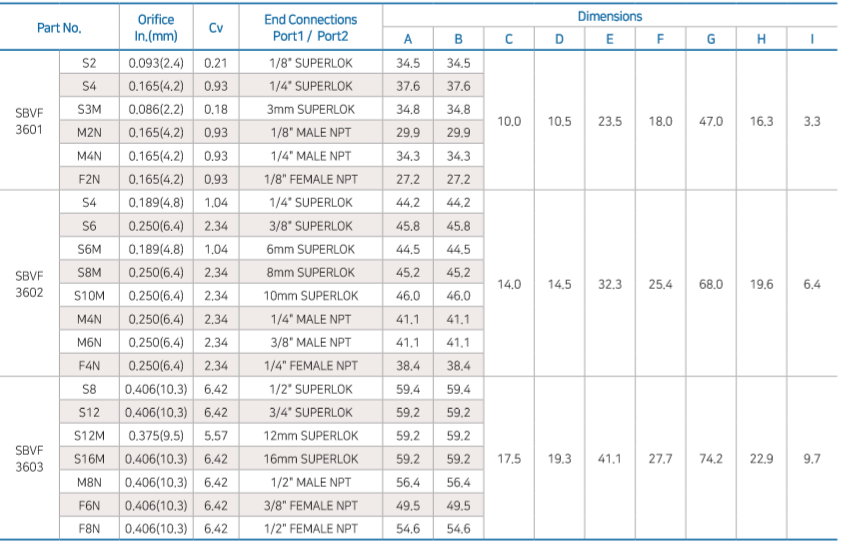The height and width of the screenshot is (545, 842).
Task: Select Cv value 0.21
Action: click(x=216, y=63)
